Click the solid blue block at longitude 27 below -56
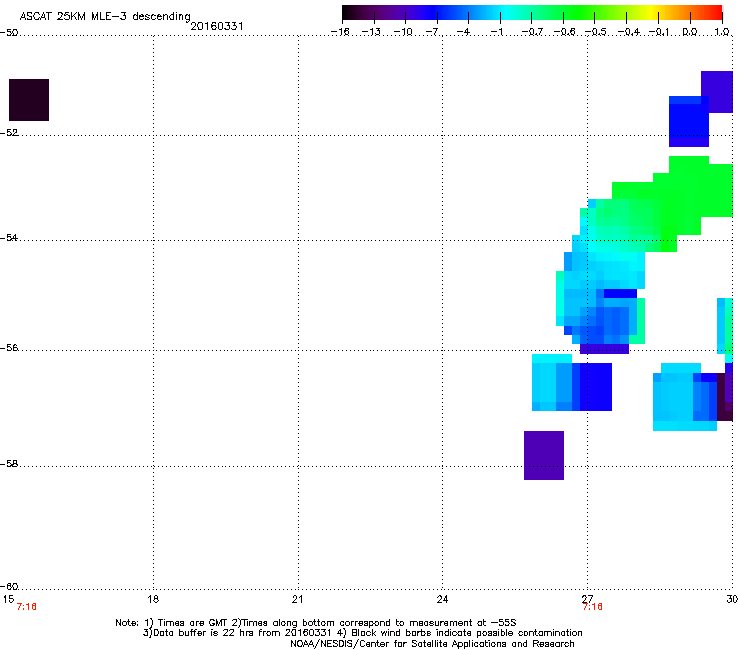This screenshot has width=740, height=650. pyautogui.click(x=596, y=387)
